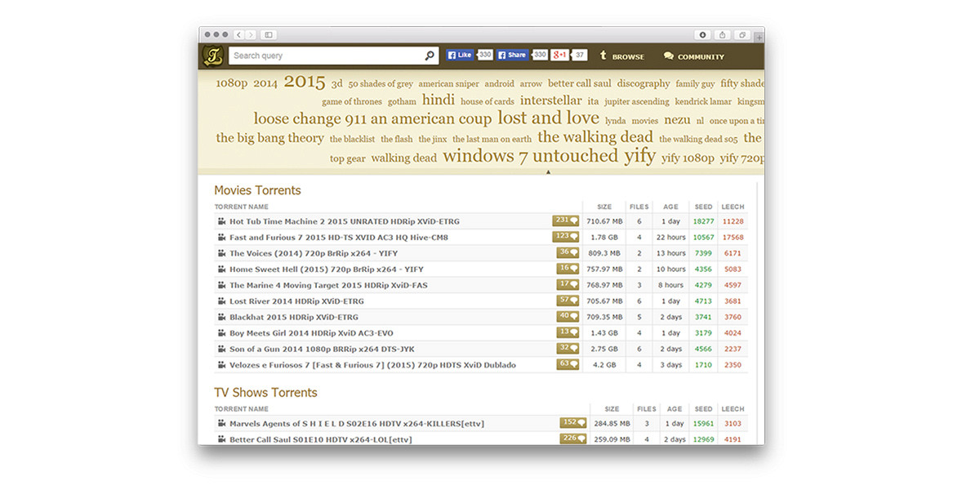Open 40 comments on Blackhat

pyautogui.click(x=568, y=316)
